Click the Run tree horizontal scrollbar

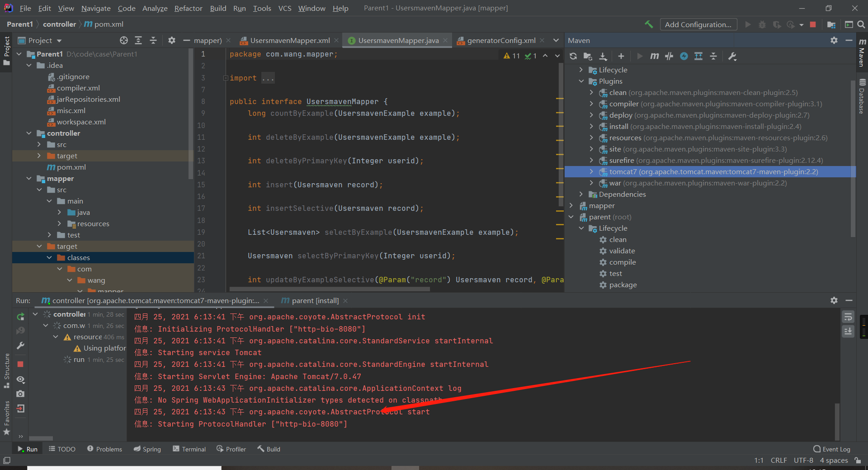click(x=41, y=438)
